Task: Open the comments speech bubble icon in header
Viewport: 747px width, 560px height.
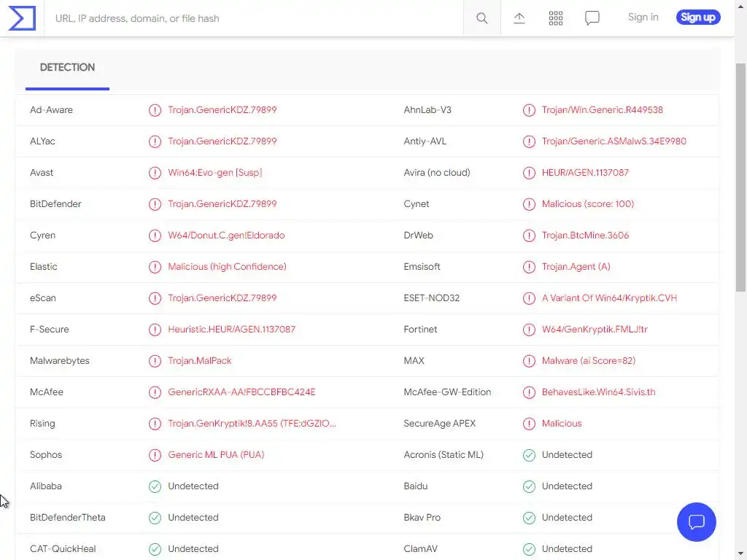Action: coord(592,18)
